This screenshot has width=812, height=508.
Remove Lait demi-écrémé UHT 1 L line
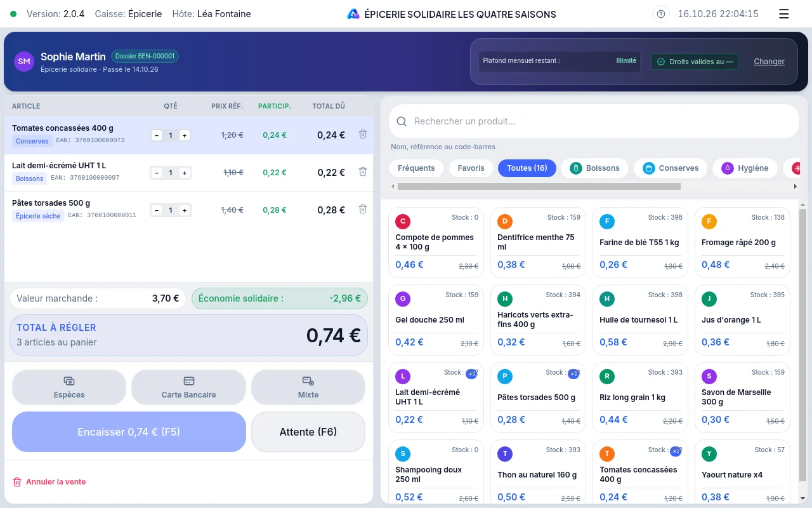coord(363,171)
